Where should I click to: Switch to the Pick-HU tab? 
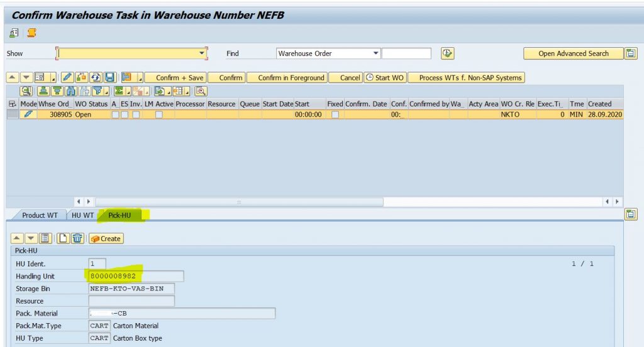coord(119,215)
